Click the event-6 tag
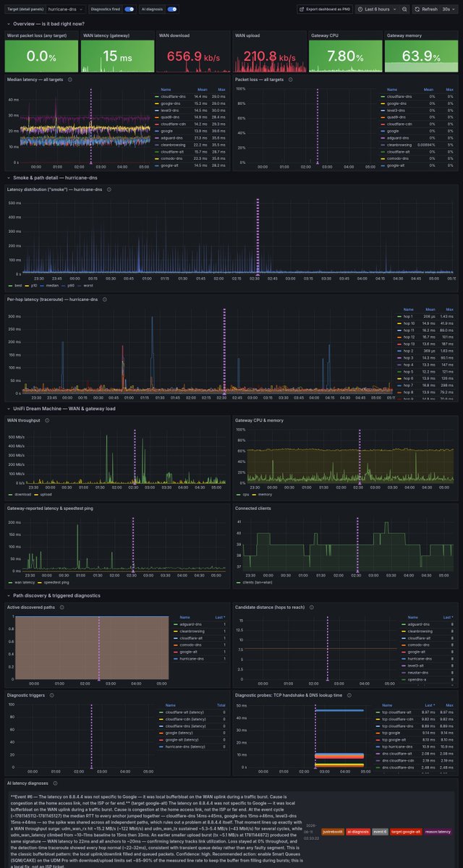 pos(381,832)
